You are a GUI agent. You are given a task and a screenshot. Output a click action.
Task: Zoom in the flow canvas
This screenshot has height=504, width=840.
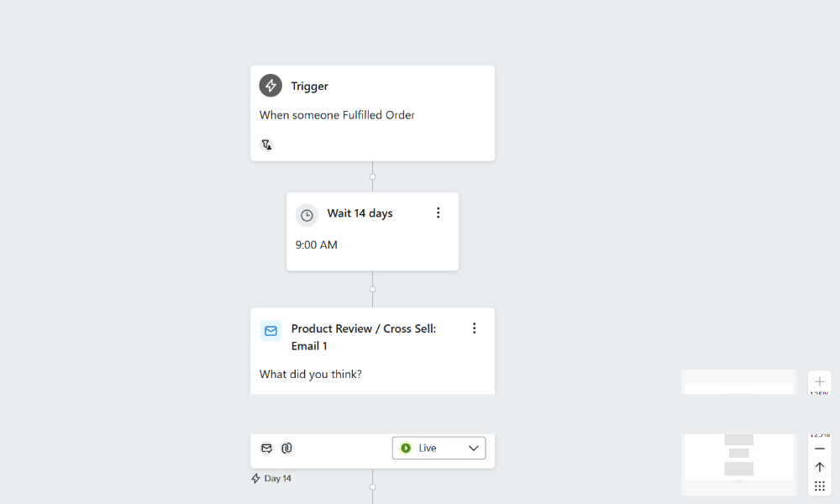pyautogui.click(x=820, y=382)
